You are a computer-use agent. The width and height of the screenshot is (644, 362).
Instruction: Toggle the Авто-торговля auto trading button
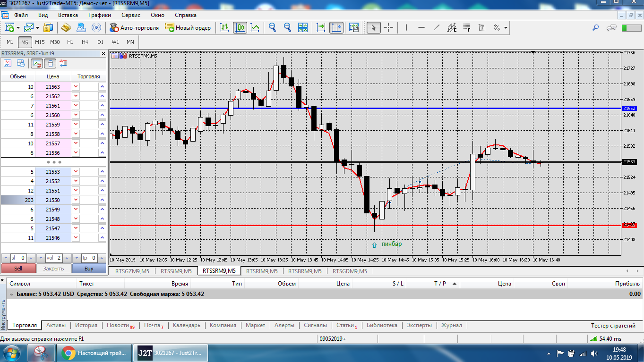[x=134, y=27]
